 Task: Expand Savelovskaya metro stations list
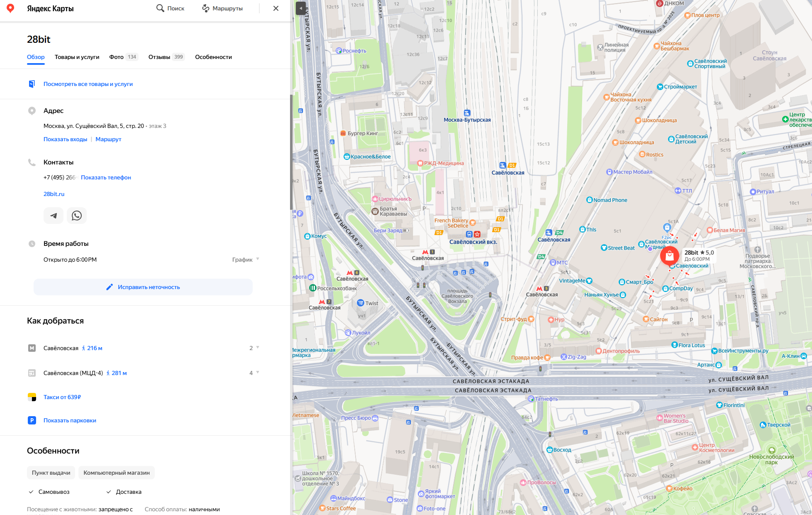(x=254, y=348)
